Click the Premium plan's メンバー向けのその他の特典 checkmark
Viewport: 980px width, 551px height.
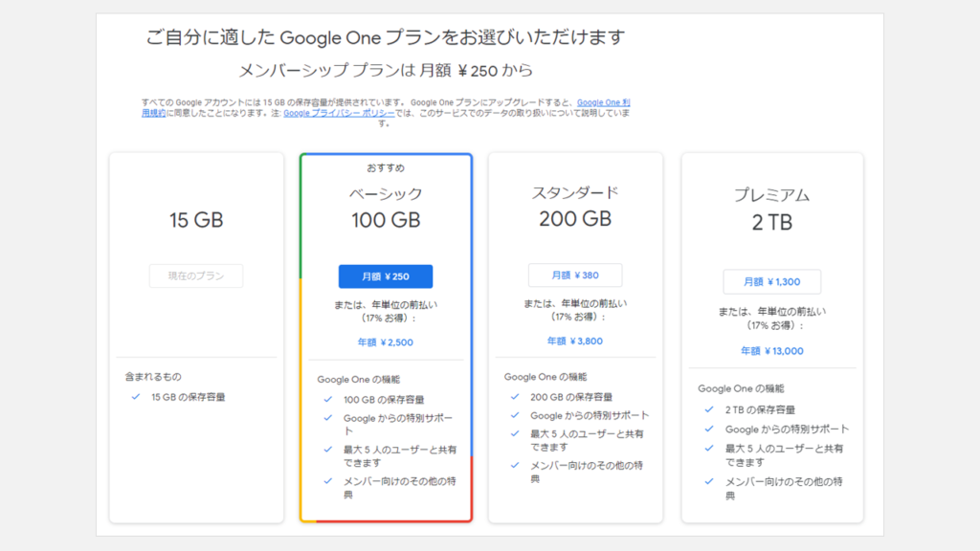[709, 481]
